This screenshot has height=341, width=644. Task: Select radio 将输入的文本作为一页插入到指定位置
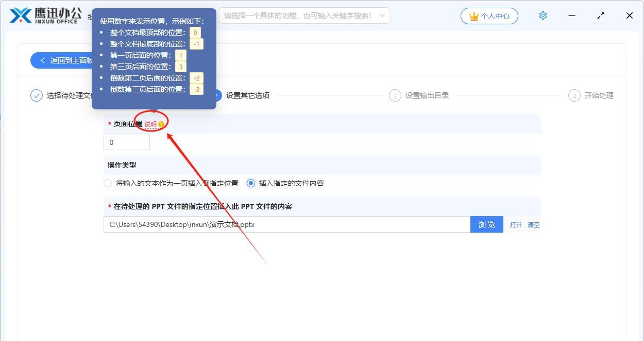click(x=108, y=183)
